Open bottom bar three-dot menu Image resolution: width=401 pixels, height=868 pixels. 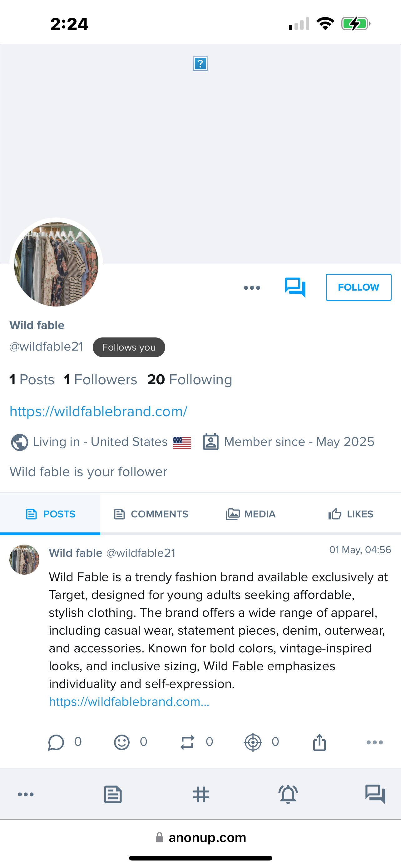pos(26,794)
